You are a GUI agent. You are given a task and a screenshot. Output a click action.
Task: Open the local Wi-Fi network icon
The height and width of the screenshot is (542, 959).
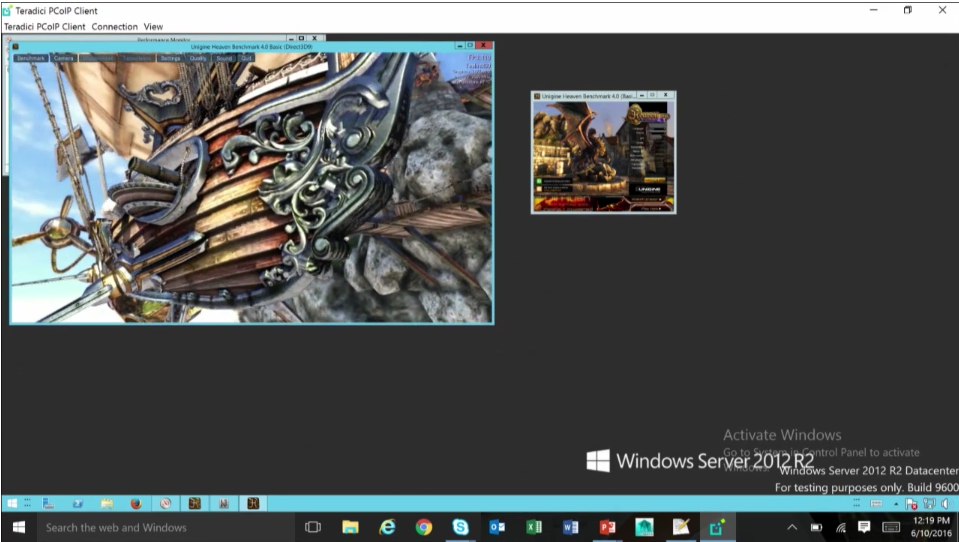point(841,527)
